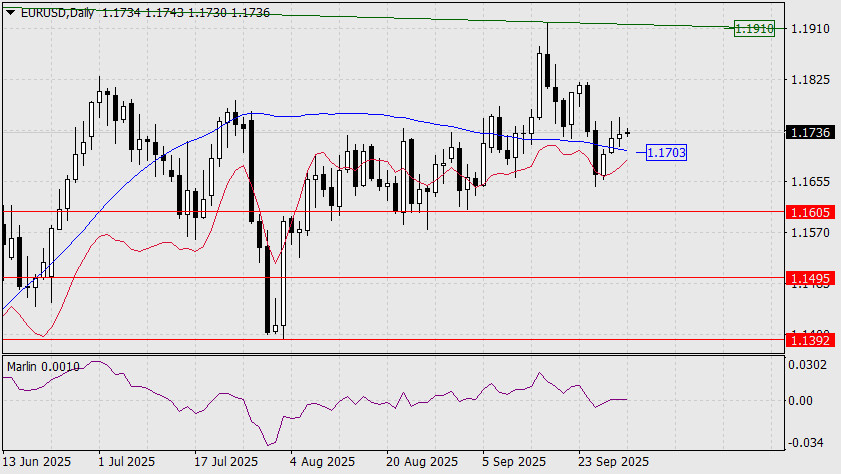Click the EURUSD,Daily chart title
Viewport: 841px width, 474px height.
pyautogui.click(x=50, y=9)
